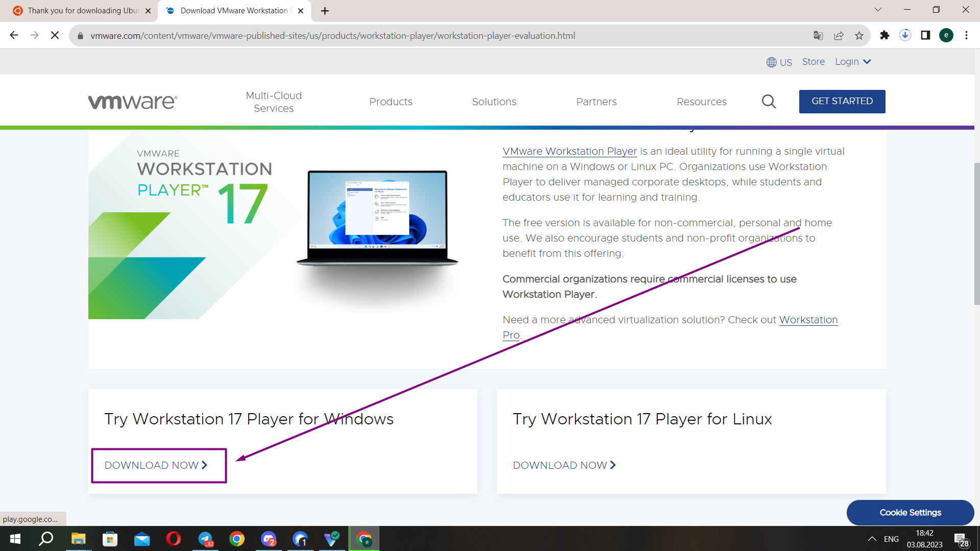Open the Mail app from the taskbar
The height and width of the screenshot is (551, 980).
[x=141, y=539]
